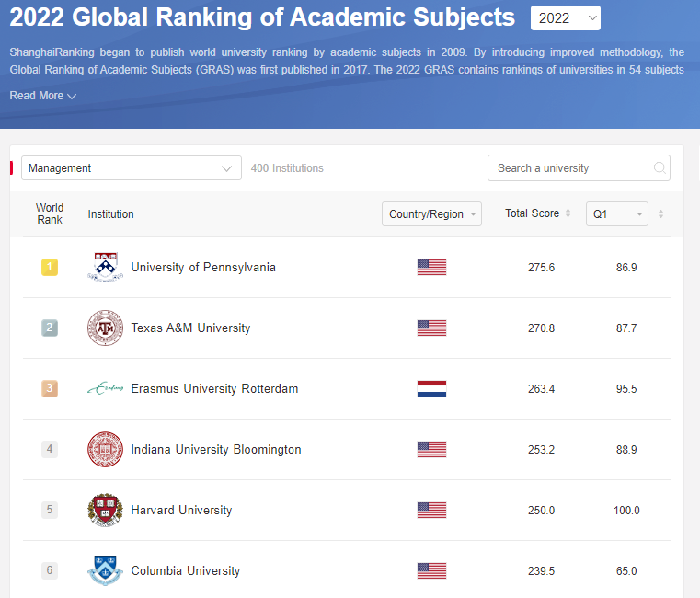Viewport: 700px width, 598px height.
Task: Click bronze rank 3 badge
Action: 50,388
